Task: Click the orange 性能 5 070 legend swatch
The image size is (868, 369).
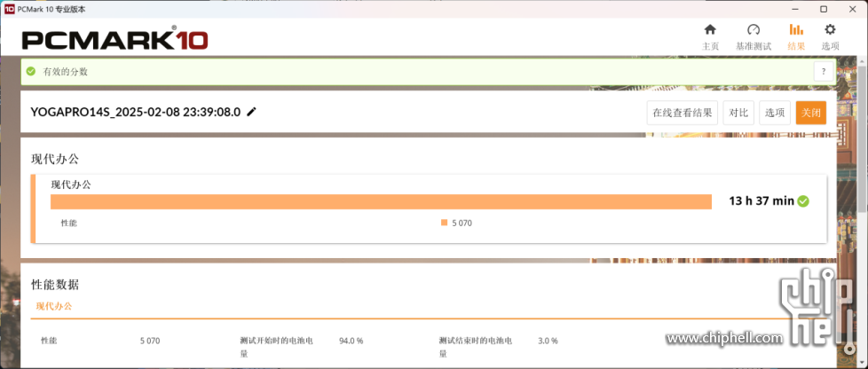Action: [x=444, y=223]
